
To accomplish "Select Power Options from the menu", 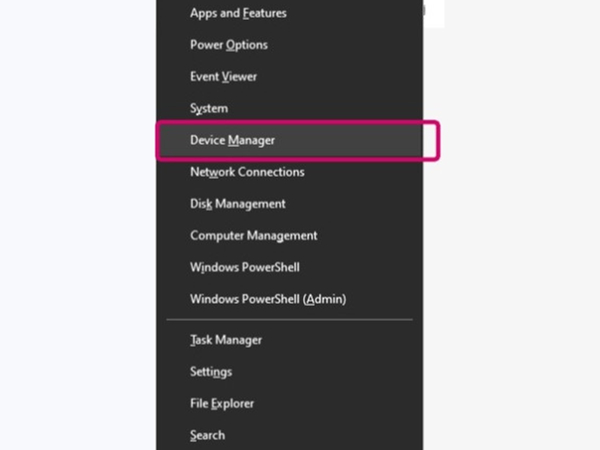I will tap(290, 45).
